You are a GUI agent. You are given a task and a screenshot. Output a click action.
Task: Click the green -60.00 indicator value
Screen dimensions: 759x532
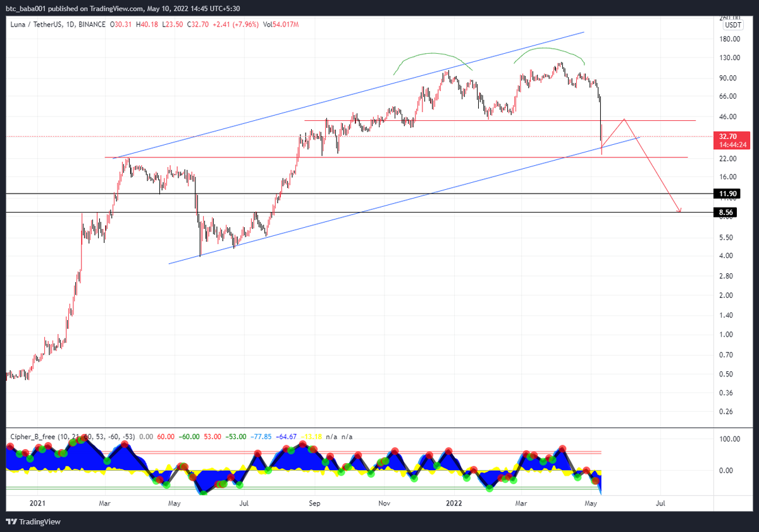189,437
